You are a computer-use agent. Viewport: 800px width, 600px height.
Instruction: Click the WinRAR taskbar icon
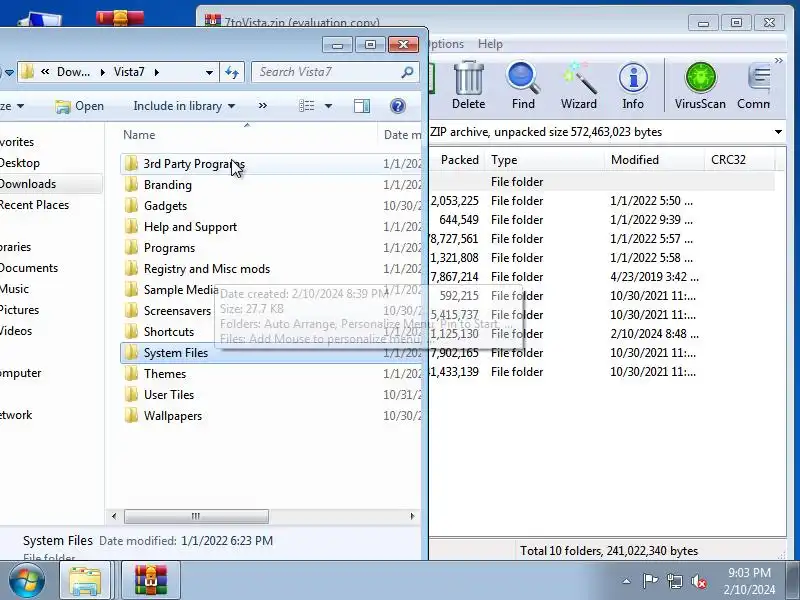point(151,581)
